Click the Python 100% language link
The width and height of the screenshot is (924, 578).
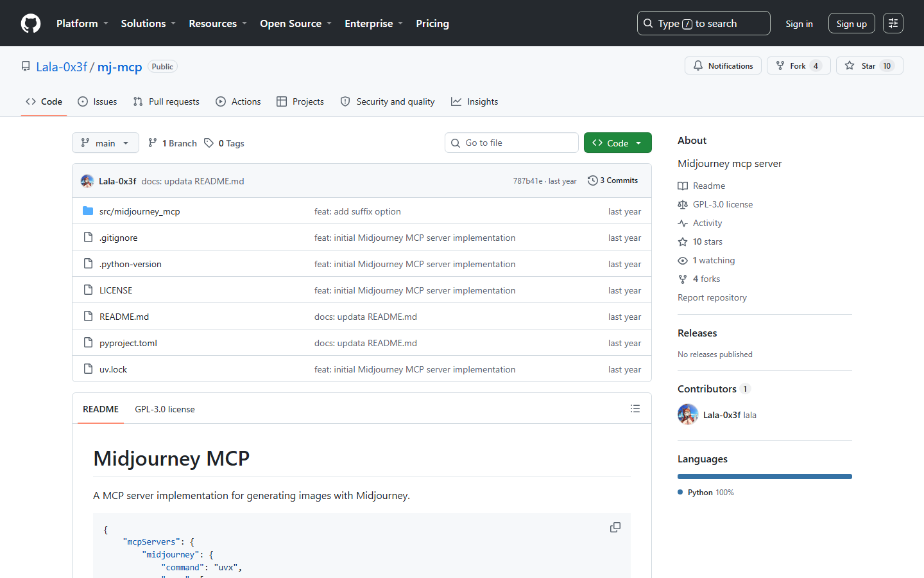[x=706, y=492]
